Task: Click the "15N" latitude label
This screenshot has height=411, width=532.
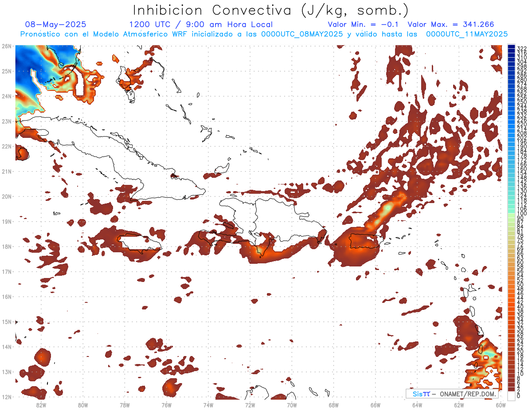Action: (x=7, y=321)
